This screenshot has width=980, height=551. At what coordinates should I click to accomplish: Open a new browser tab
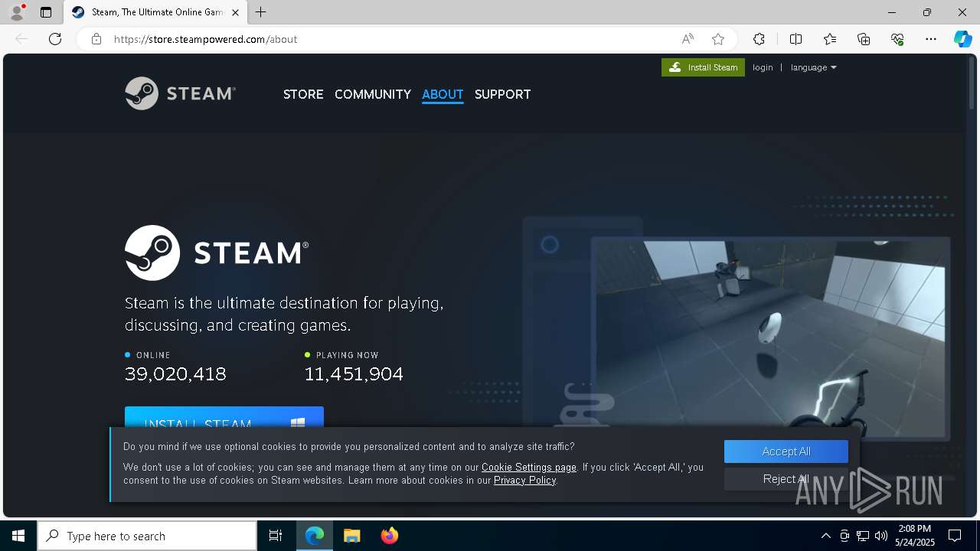coord(261,12)
